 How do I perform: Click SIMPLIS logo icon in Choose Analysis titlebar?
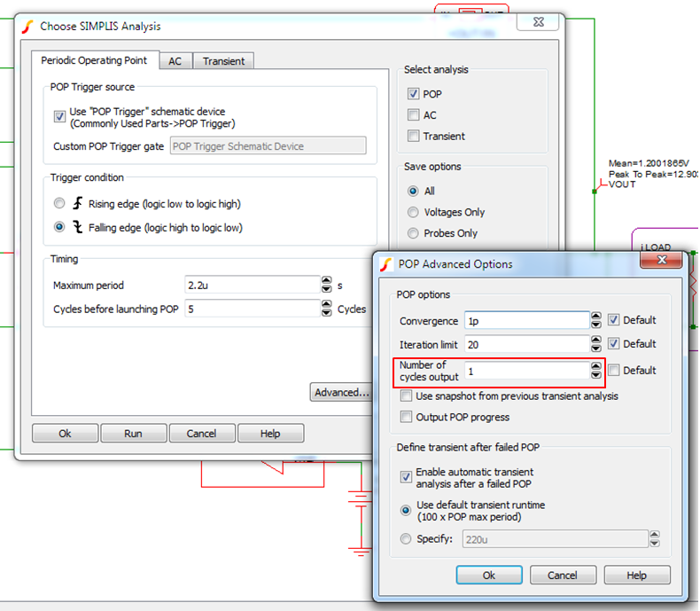[27, 27]
